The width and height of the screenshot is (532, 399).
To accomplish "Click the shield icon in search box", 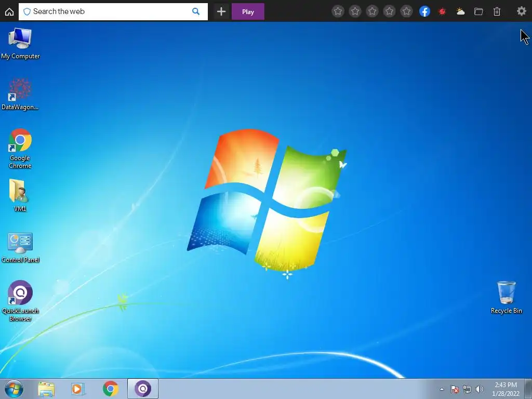I will coord(27,11).
